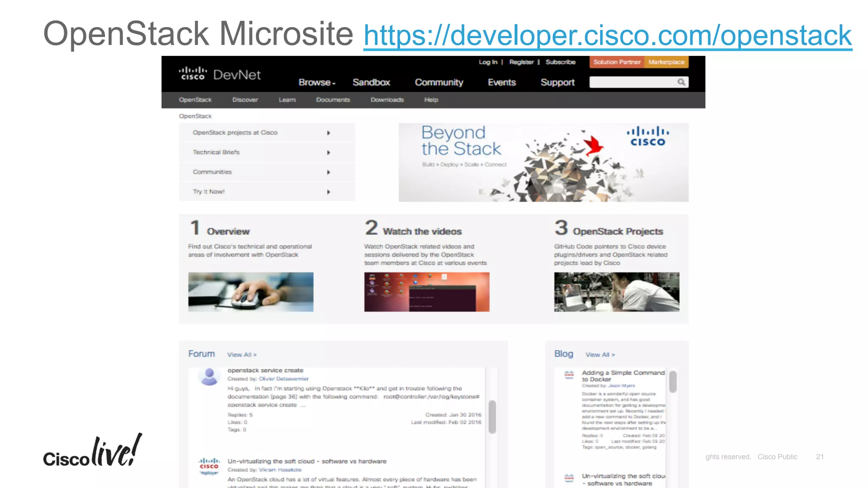Select the Downloads sub-navigation tab
The image size is (868, 488).
387,100
